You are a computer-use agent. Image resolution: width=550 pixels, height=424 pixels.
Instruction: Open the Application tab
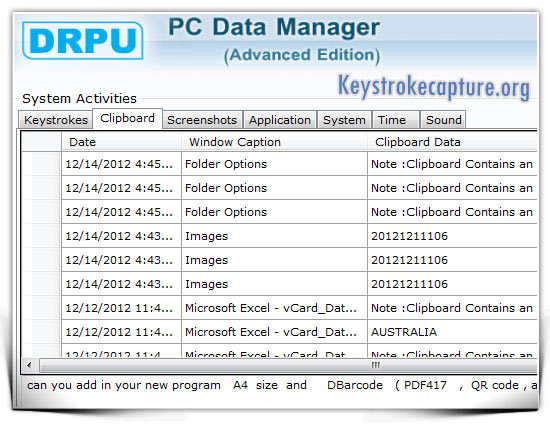pyautogui.click(x=280, y=120)
